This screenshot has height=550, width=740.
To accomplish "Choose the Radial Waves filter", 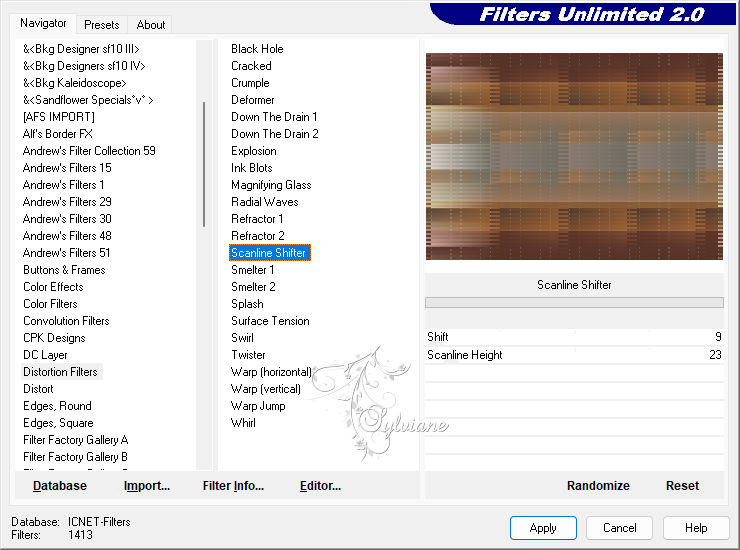I will pos(265,202).
